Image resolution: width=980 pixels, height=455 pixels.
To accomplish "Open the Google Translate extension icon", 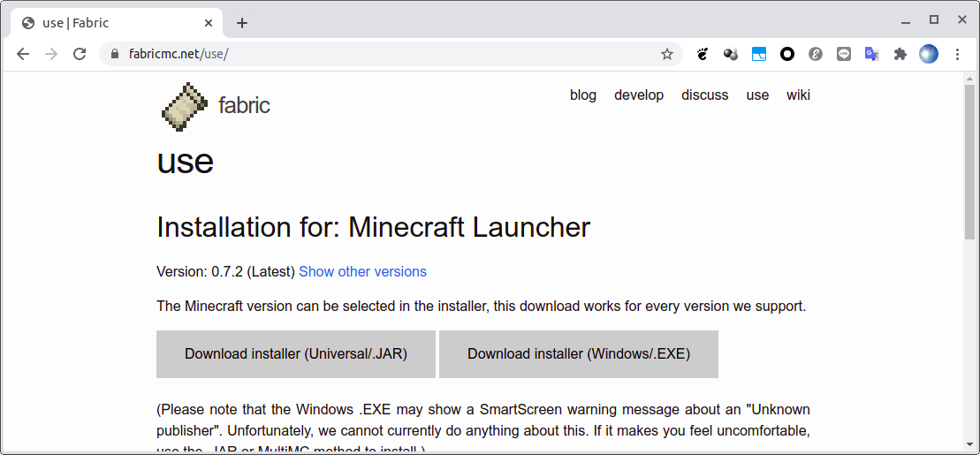I will click(x=872, y=55).
